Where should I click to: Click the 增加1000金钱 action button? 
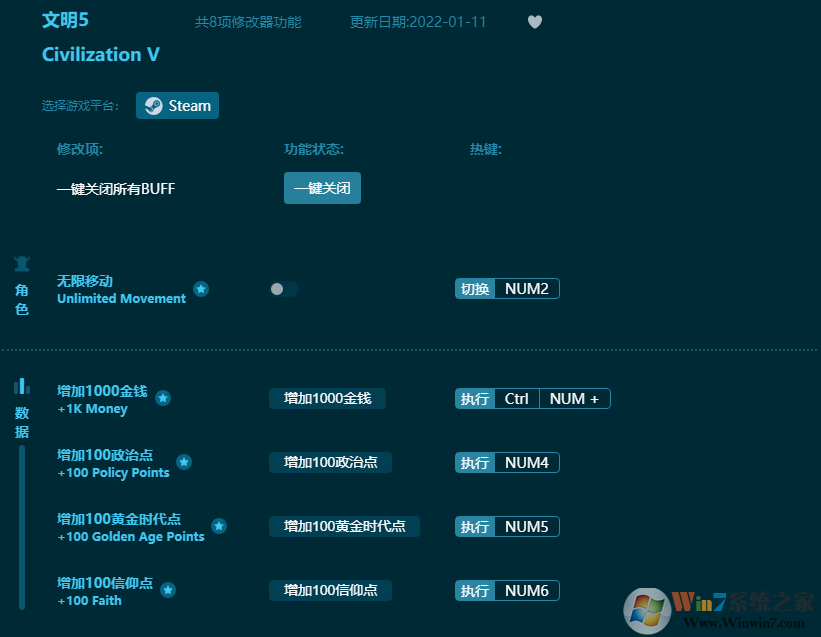[x=327, y=398]
